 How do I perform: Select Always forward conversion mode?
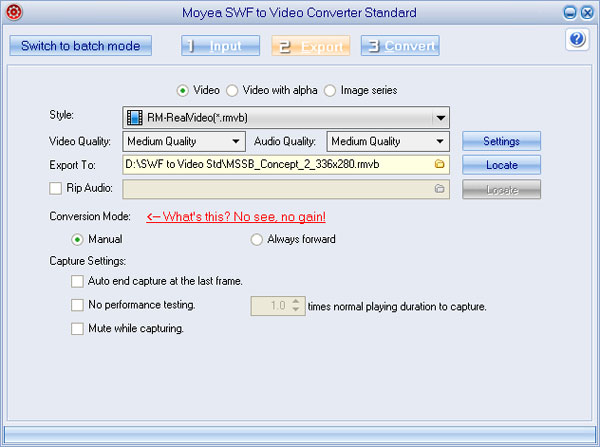click(256, 240)
